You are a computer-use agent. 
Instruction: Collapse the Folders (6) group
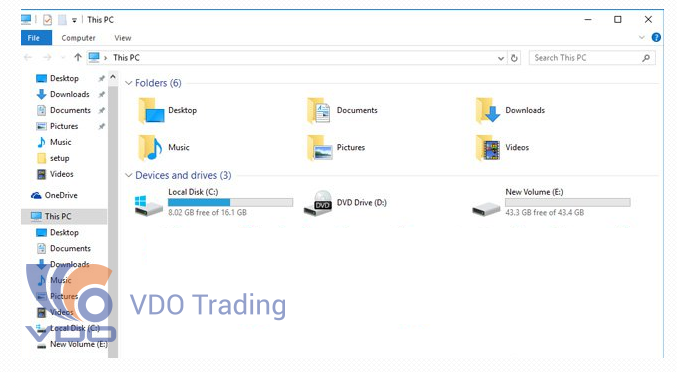[128, 83]
